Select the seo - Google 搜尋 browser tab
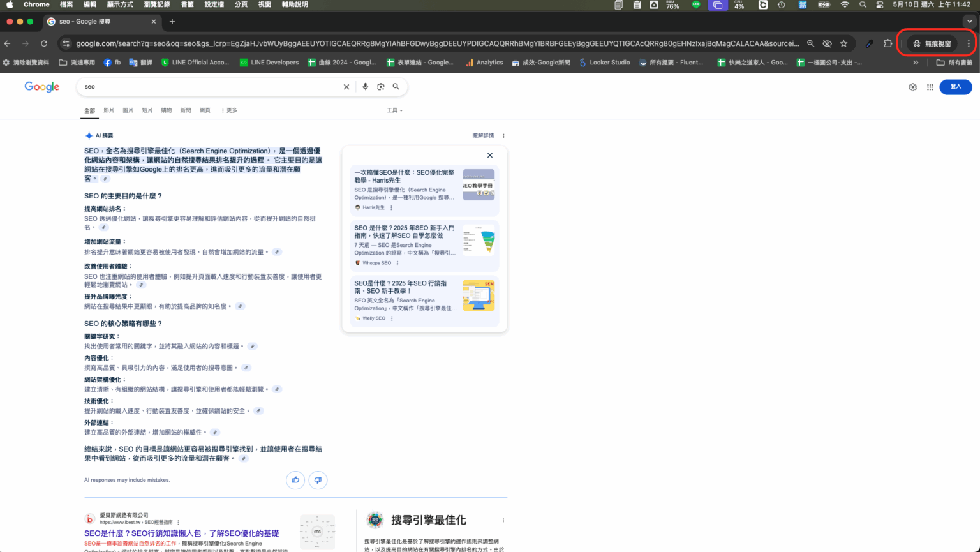980x552 pixels. [102, 21]
